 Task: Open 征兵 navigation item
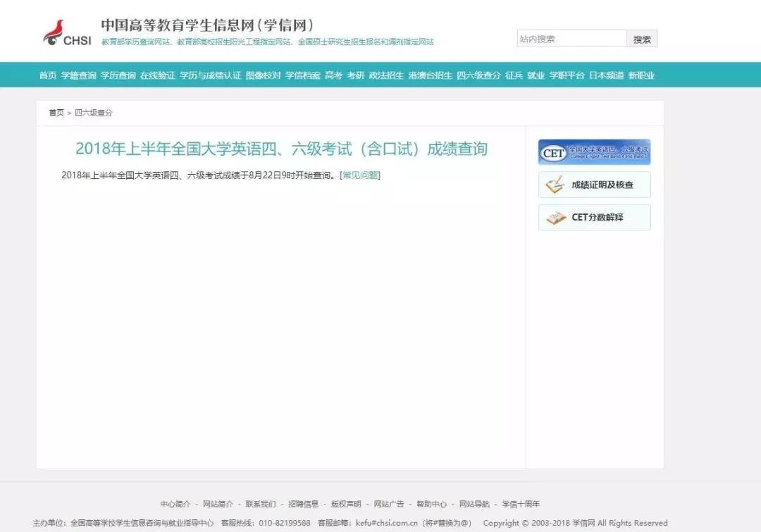pos(514,75)
